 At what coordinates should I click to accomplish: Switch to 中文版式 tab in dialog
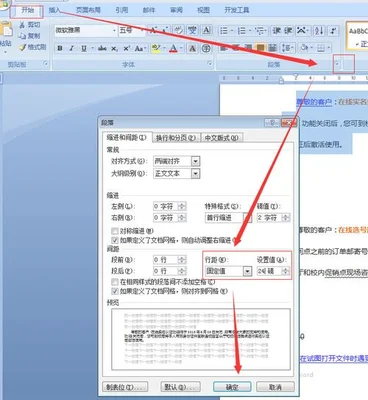[x=222, y=138]
